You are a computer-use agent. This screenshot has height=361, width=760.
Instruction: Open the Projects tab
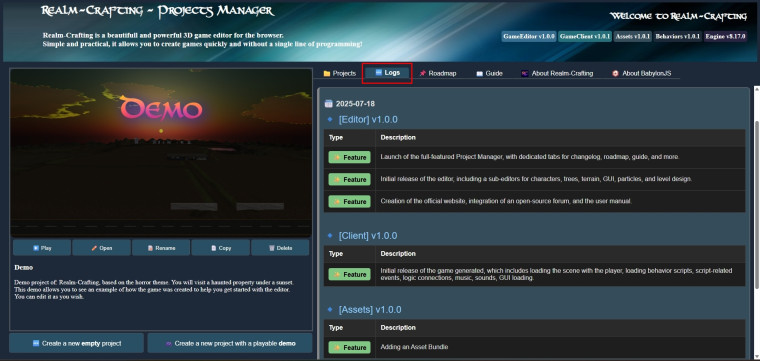(x=340, y=73)
